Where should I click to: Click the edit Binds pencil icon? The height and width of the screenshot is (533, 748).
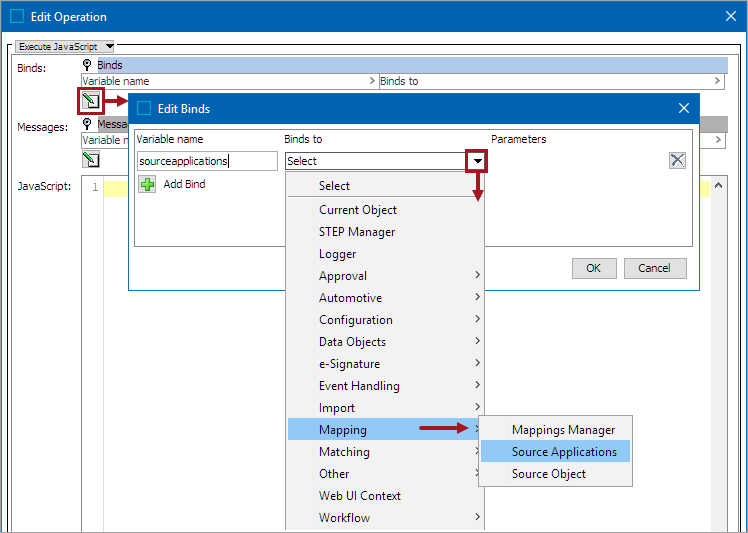tap(91, 100)
